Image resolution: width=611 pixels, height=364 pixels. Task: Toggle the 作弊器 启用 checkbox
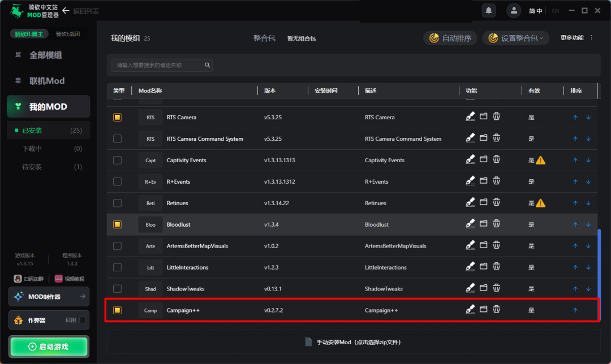[83, 320]
